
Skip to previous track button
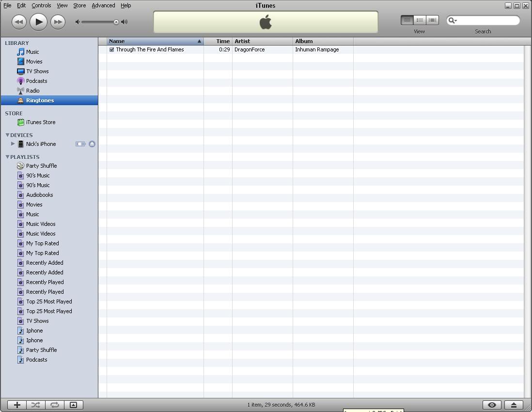(19, 22)
